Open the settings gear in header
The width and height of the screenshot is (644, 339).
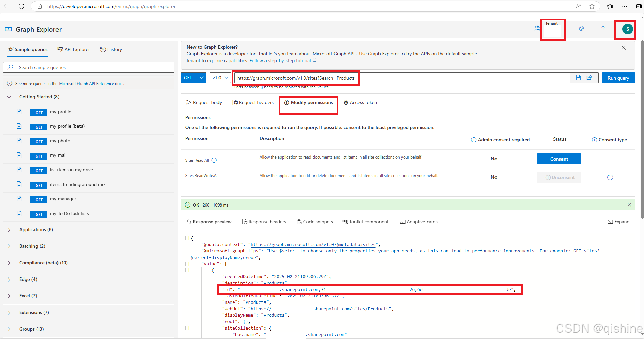pyautogui.click(x=582, y=29)
